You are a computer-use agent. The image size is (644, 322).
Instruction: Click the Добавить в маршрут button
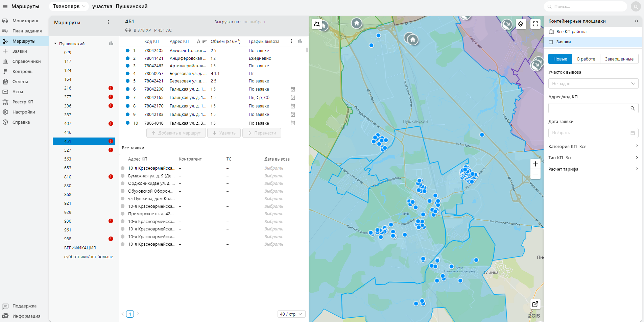point(176,133)
